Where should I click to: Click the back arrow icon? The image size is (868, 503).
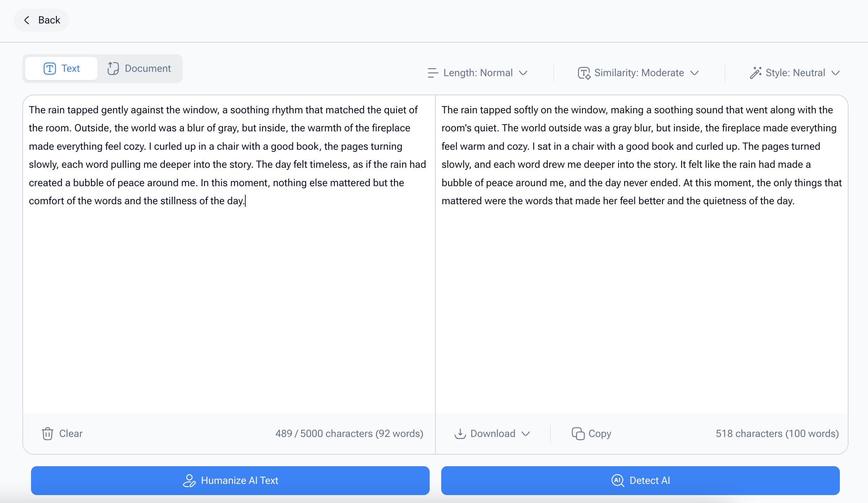pos(27,20)
